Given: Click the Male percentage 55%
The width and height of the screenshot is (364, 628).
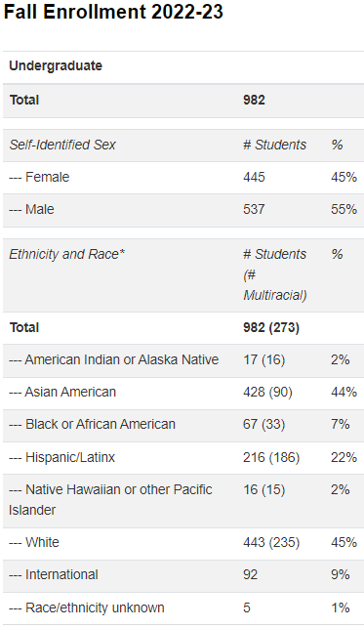Looking at the screenshot, I should pos(344,209).
